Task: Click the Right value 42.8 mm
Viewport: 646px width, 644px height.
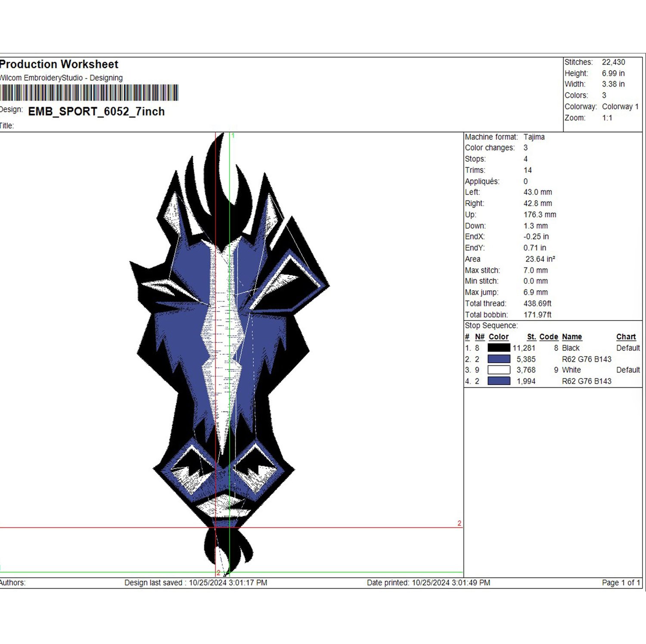Action: coord(537,203)
